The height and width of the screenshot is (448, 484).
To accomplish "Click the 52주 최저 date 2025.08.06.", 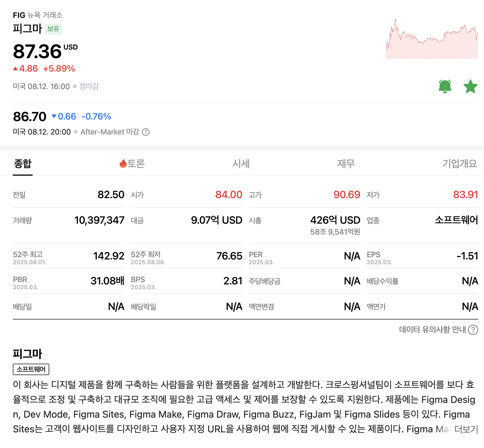I will [148, 262].
